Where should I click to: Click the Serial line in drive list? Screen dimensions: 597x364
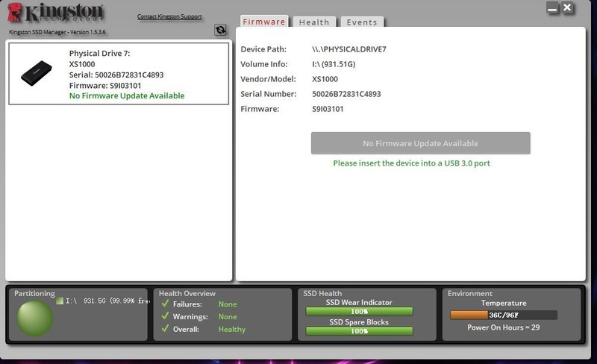coord(116,75)
